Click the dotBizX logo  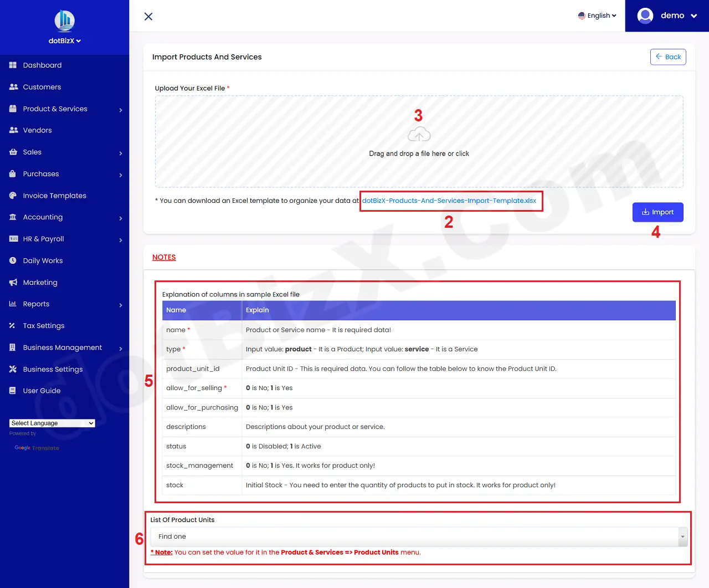click(x=65, y=21)
